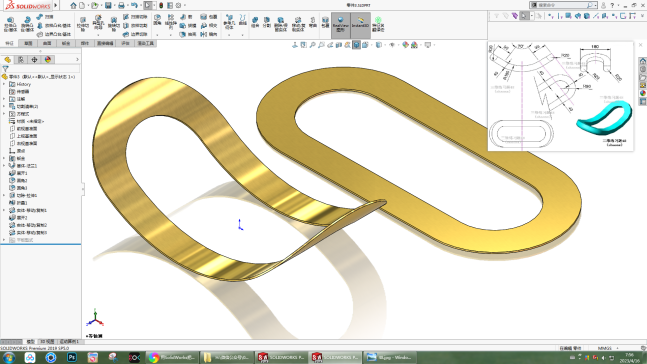Click the reference drawing thumbnail image
Screen dimensions: 647x364
click(560, 96)
